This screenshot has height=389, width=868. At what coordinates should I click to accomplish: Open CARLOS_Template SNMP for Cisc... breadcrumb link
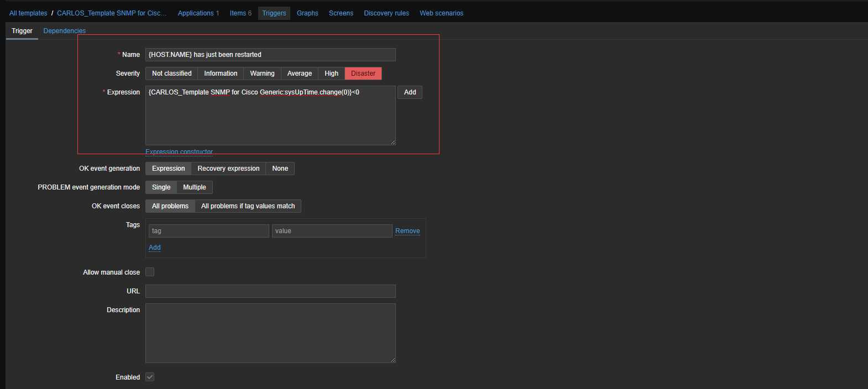(112, 13)
